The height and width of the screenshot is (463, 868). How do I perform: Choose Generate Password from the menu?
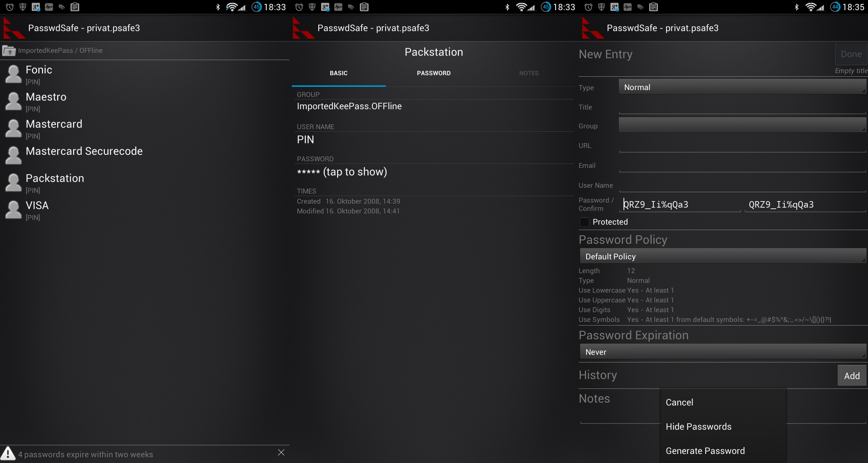[723, 451]
